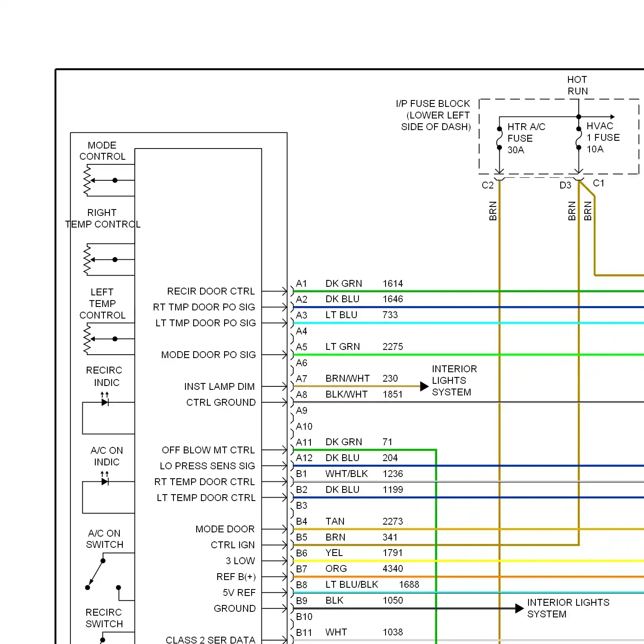Click the BRN/WHT wire color label

[347, 379]
